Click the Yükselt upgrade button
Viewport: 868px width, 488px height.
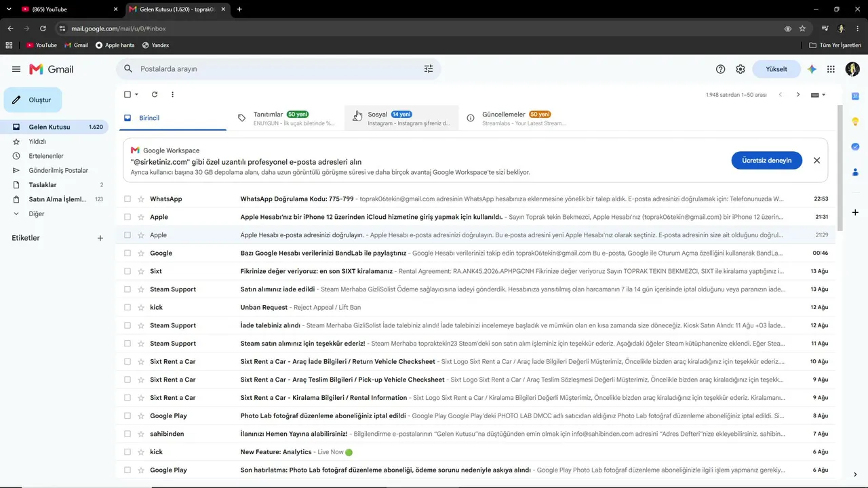[x=776, y=69]
